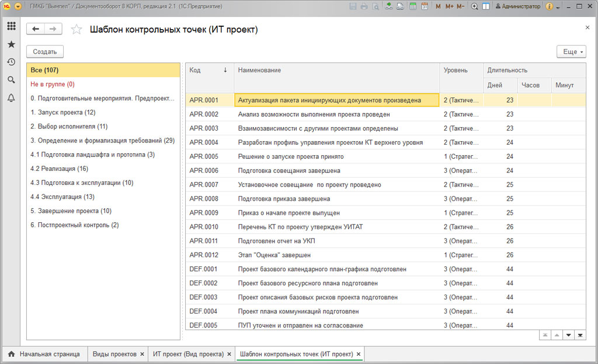Go back with the left arrow button
This screenshot has width=598, height=364.
click(36, 29)
